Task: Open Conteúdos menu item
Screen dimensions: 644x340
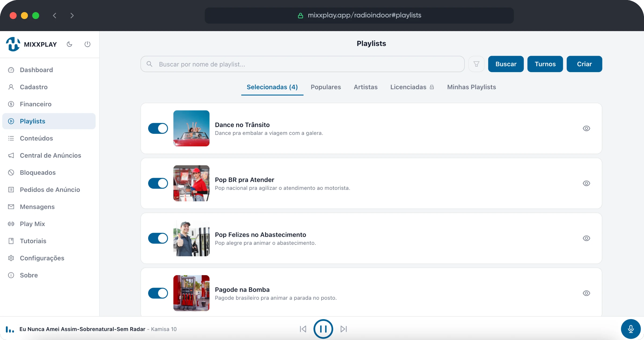Action: [49, 138]
